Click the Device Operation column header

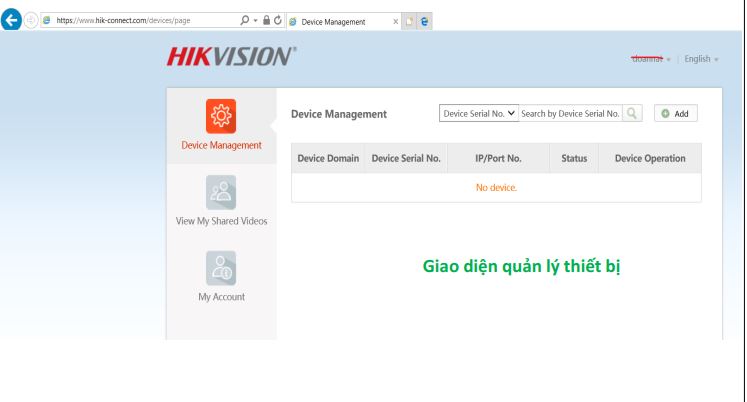(650, 158)
